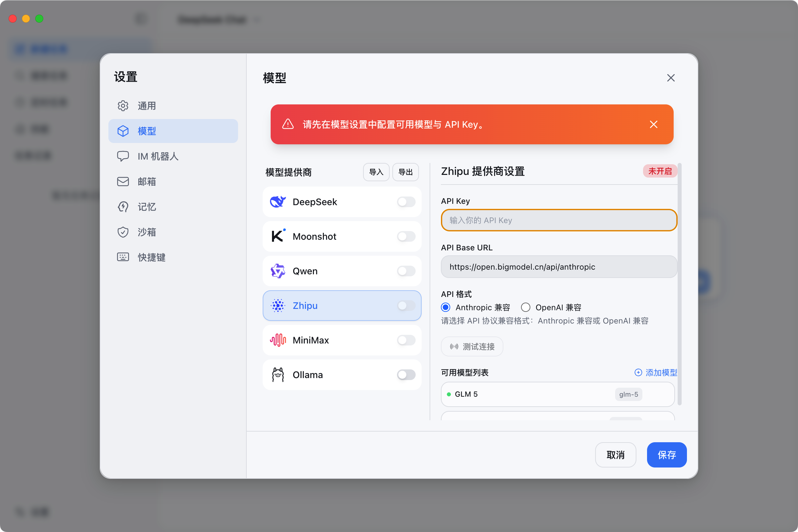
Task: Click the DeepSeek whale logo icon
Action: (x=278, y=202)
